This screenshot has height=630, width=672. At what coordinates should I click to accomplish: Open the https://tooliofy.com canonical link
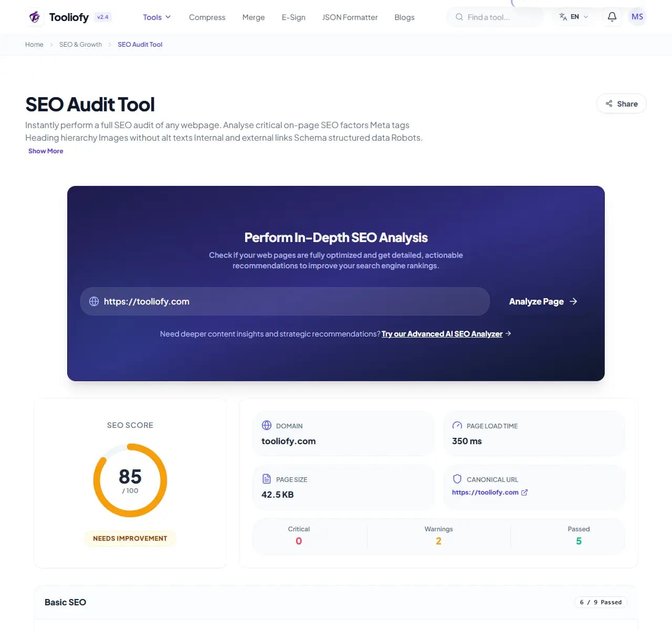485,492
